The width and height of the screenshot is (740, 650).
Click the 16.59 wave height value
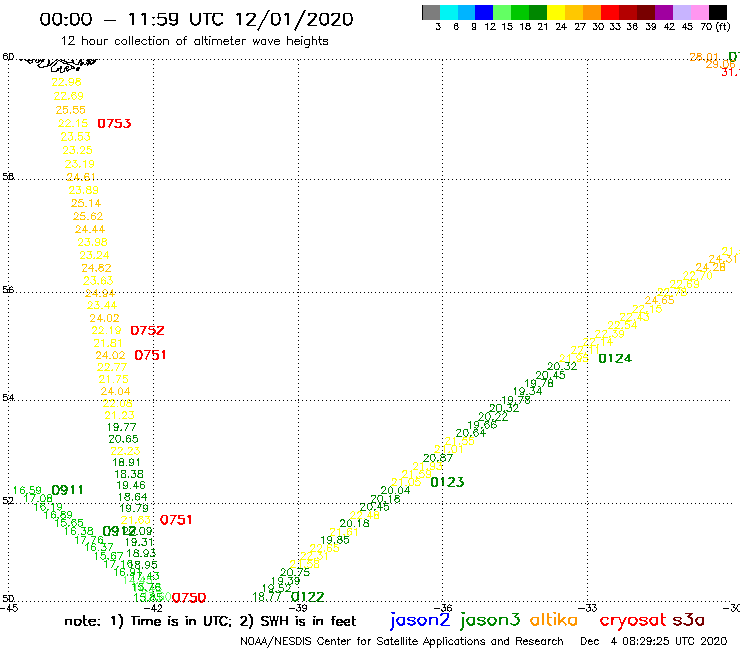(x=27, y=491)
